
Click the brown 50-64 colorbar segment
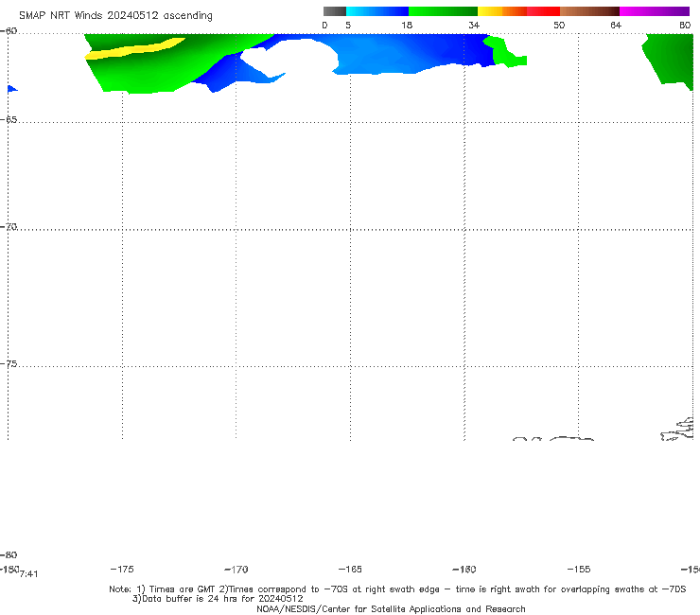pyautogui.click(x=589, y=11)
